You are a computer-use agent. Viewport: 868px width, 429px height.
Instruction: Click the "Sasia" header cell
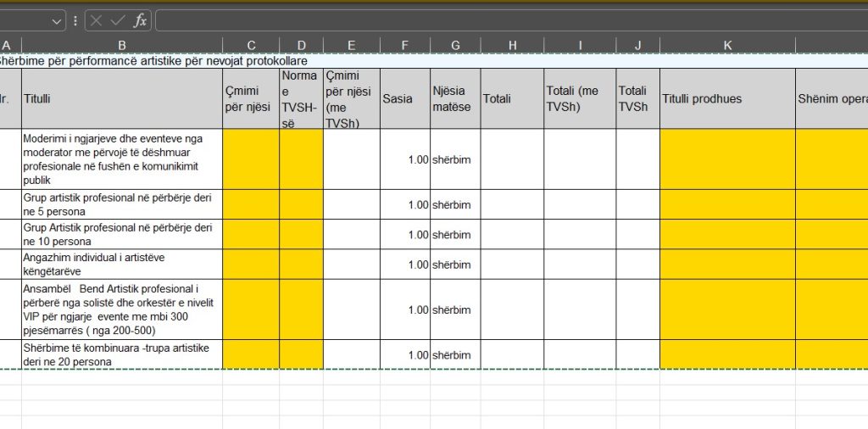click(x=404, y=98)
